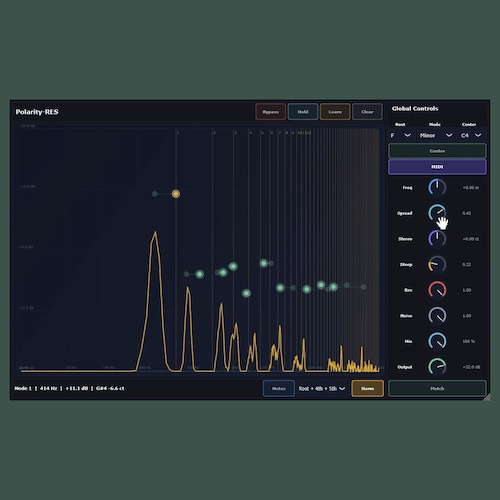Viewport: 500px width, 500px height.
Task: Click the red Res knob
Action: 437,290
